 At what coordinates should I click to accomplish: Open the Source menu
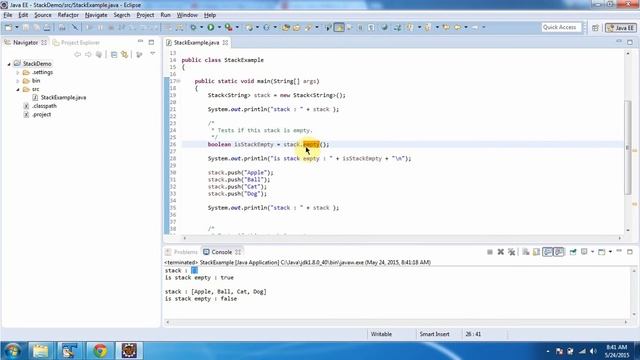pos(42,15)
